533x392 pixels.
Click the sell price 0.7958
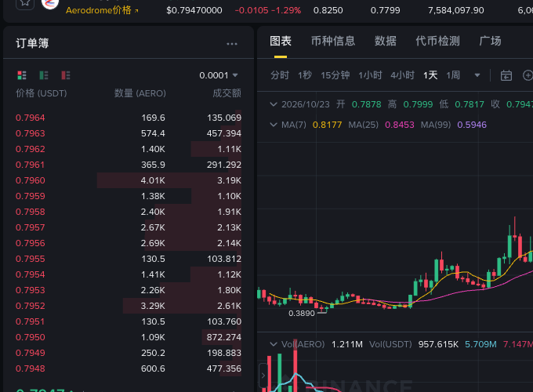(31, 212)
